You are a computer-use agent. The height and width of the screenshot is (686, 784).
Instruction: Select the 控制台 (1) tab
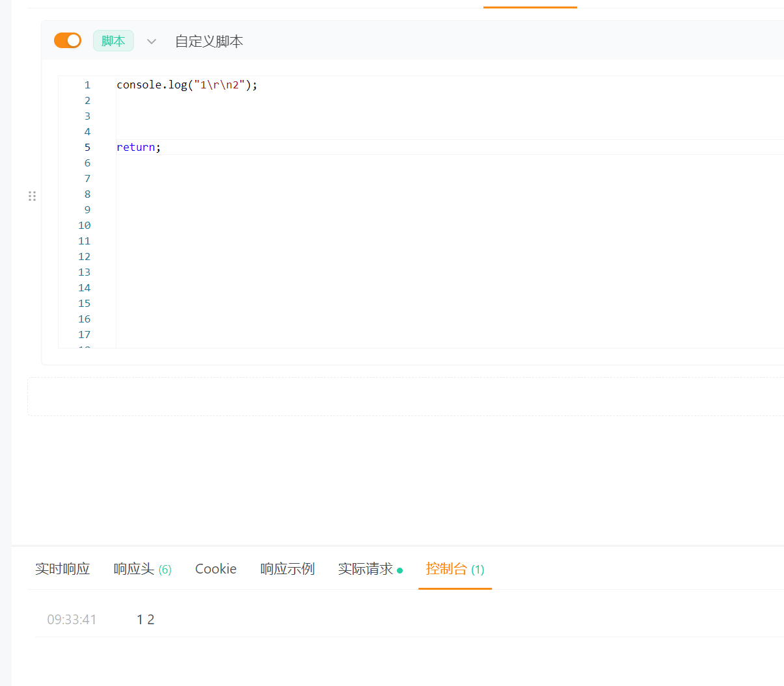[455, 569]
